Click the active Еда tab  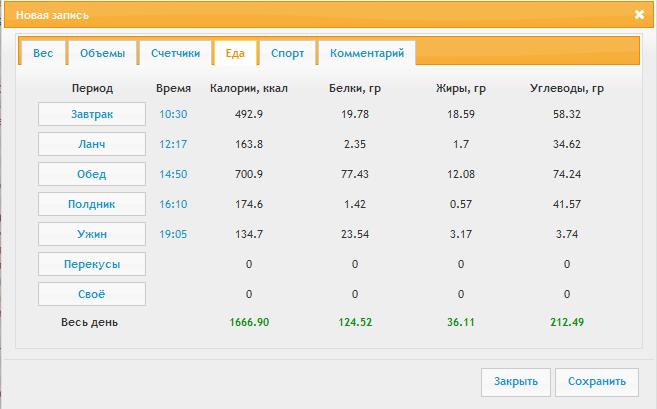click(x=235, y=53)
